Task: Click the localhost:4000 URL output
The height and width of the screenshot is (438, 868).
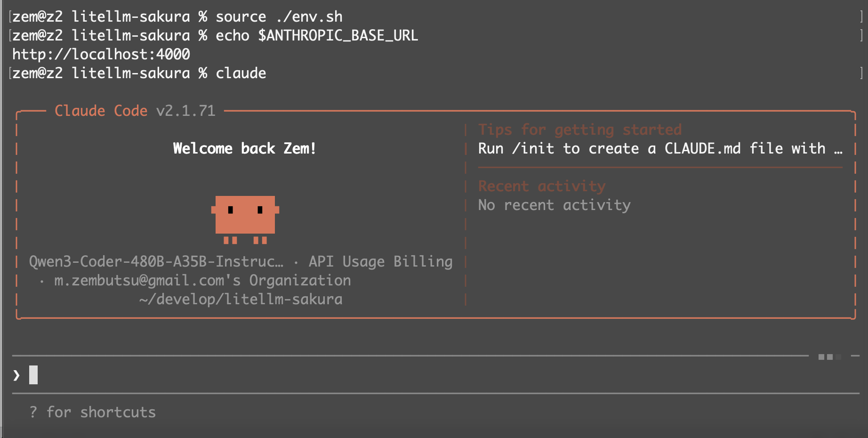Action: click(x=101, y=55)
